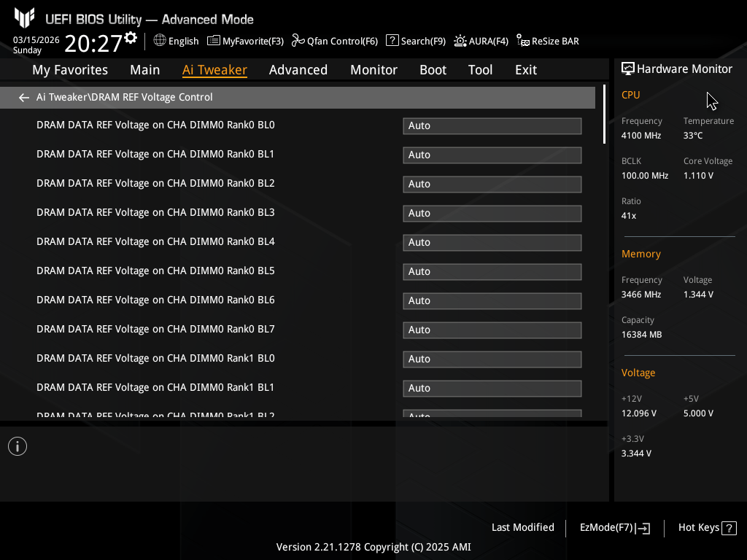Click Auto field for Rank1 BL0

pyautogui.click(x=492, y=359)
